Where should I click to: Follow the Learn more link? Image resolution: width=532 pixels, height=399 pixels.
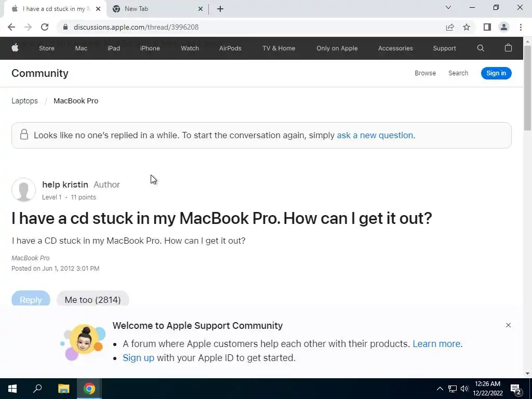(436, 344)
